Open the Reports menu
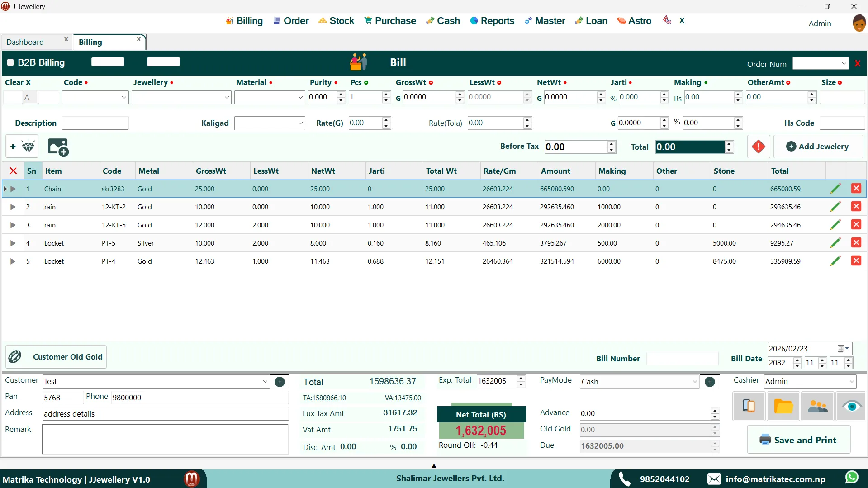 point(492,21)
